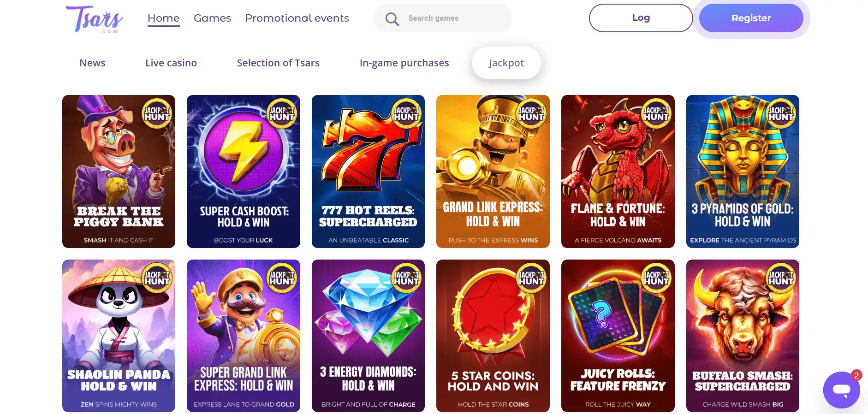Image resolution: width=868 pixels, height=414 pixels.
Task: Click Jackpot Hunt badge on Buffalo Smash
Action: [781, 278]
